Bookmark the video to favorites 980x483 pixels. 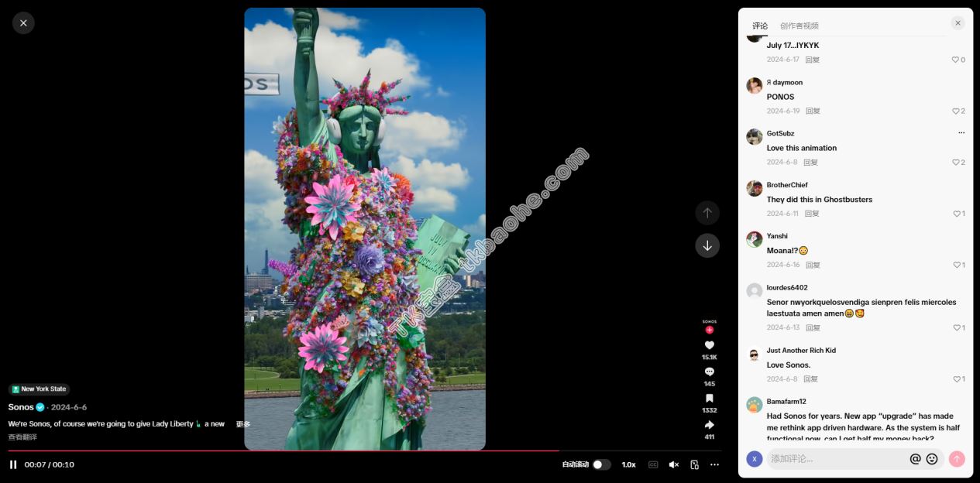coord(709,398)
